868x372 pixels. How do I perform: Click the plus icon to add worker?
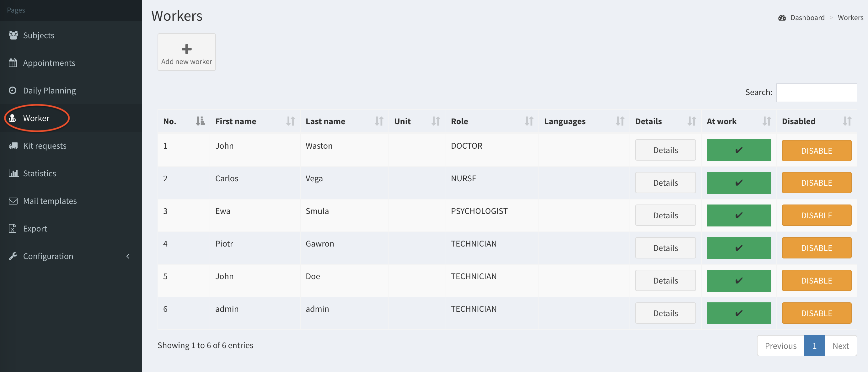point(186,49)
